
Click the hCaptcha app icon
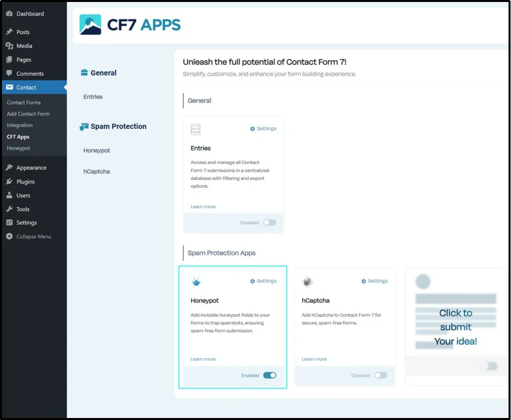[x=307, y=281]
